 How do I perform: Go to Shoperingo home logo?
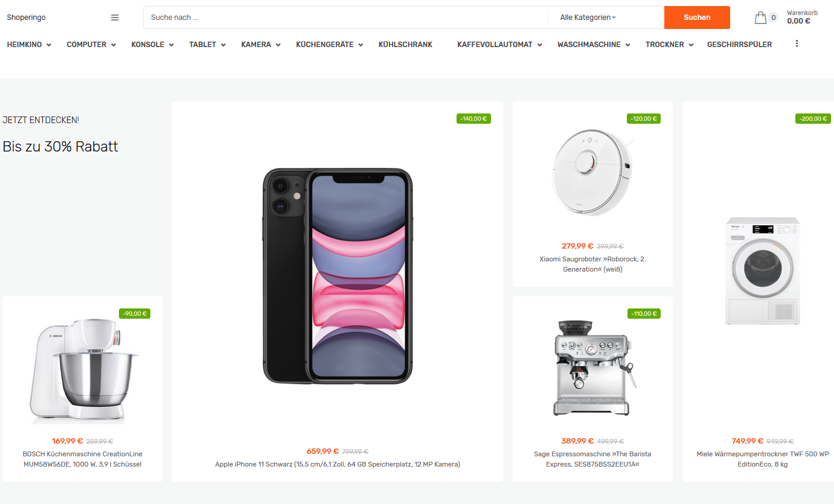(26, 18)
